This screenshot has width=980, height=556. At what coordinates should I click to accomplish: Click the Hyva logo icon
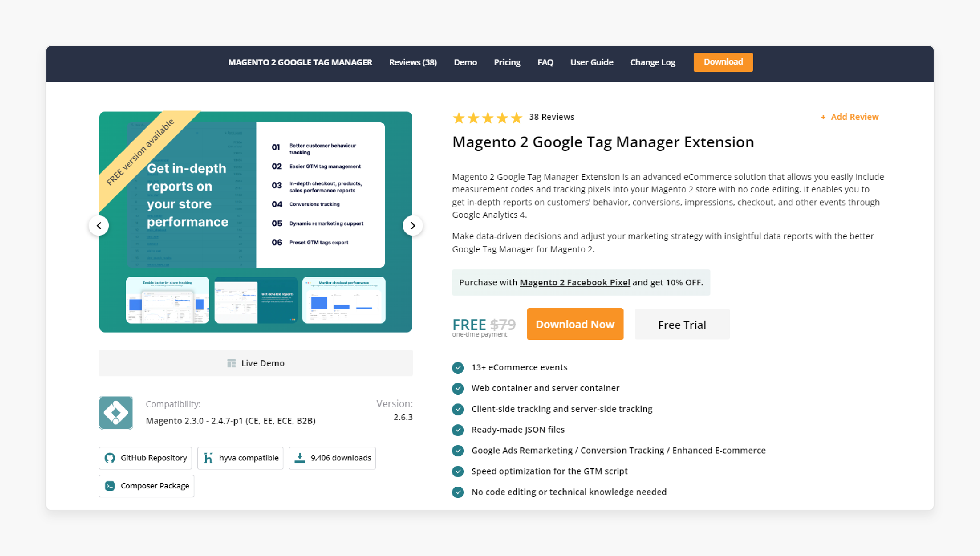[x=208, y=458]
